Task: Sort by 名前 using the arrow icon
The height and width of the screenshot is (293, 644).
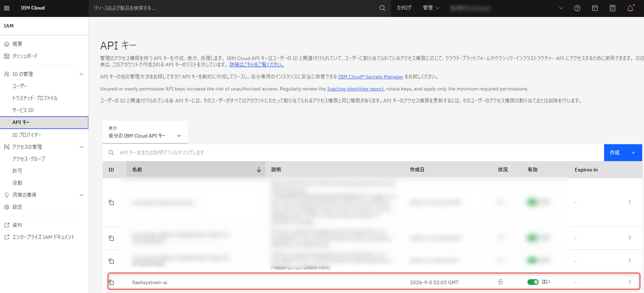Action: 259,170
